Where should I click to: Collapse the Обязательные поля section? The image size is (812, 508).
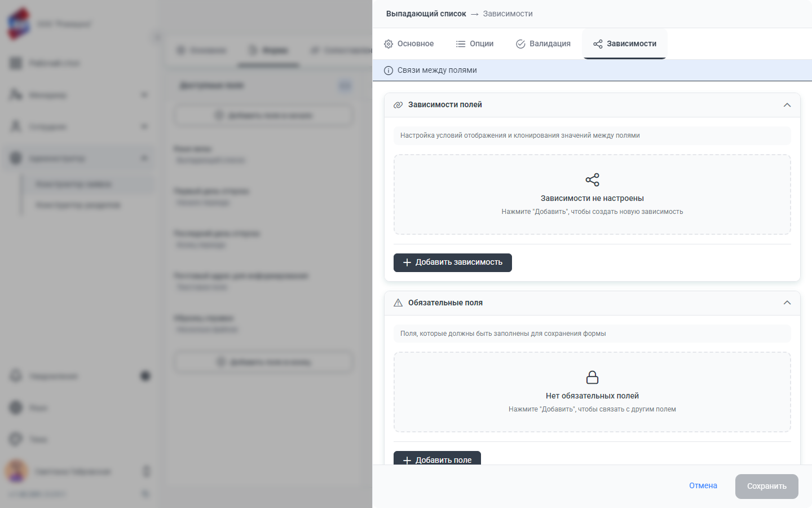tap(787, 303)
